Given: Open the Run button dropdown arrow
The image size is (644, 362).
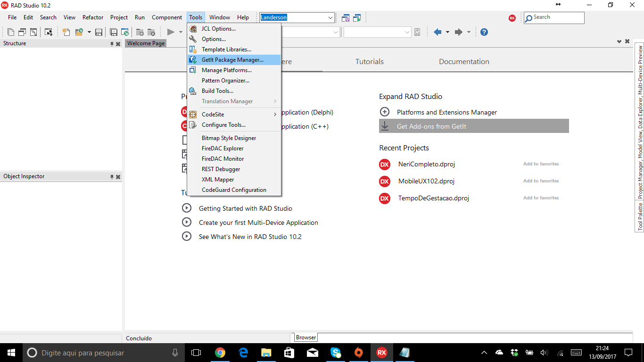Looking at the screenshot, I should 181,32.
